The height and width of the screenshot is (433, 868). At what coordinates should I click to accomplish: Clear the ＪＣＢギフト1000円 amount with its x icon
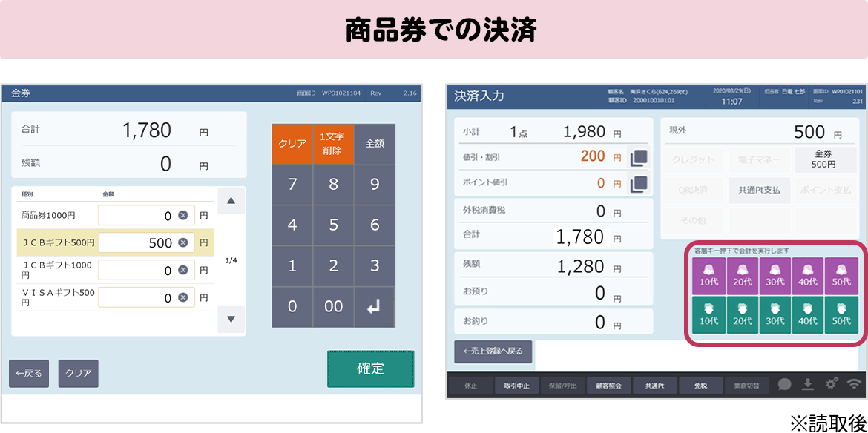point(183,270)
